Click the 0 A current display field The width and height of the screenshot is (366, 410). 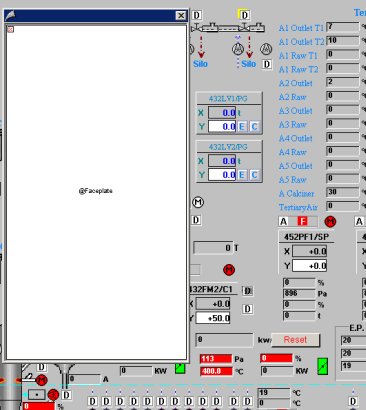click(85, 379)
